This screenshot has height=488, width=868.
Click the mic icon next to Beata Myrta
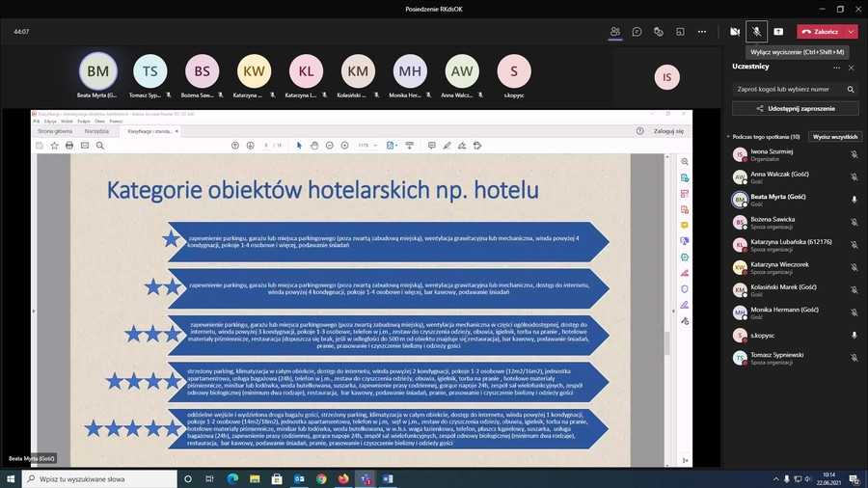pos(854,200)
